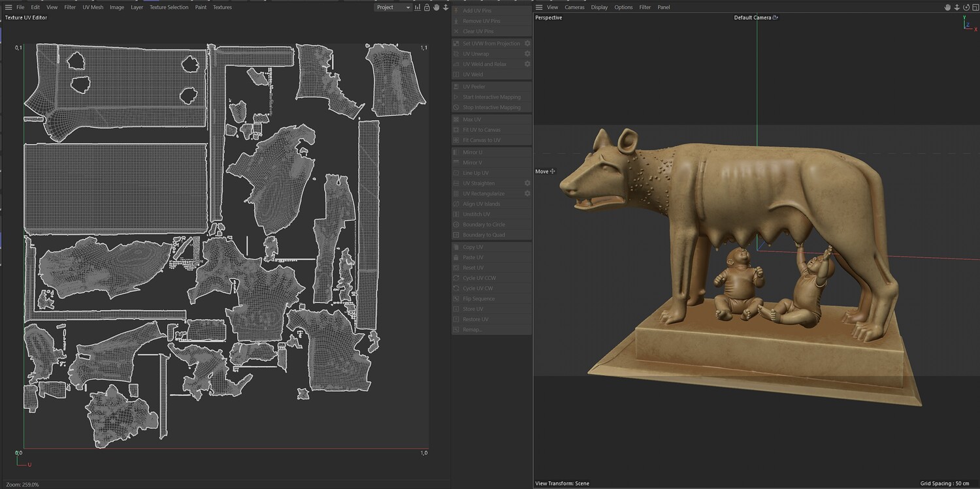Screen dimensions: 980x489
Task: Click the Store UV command
Action: click(x=491, y=309)
